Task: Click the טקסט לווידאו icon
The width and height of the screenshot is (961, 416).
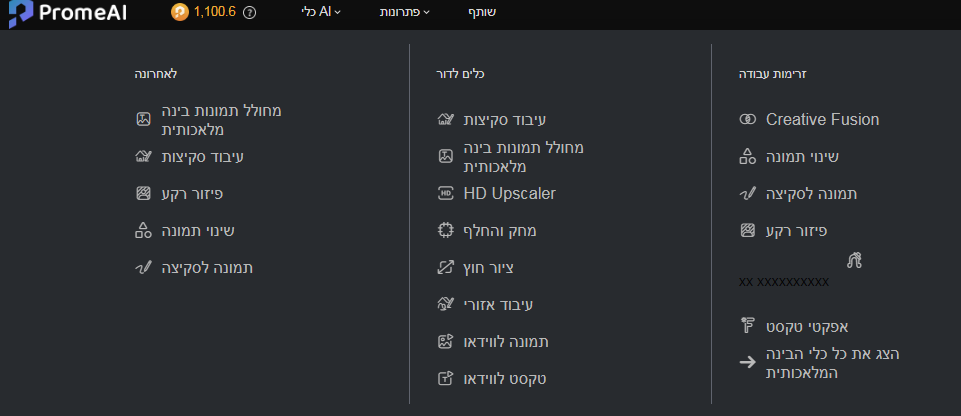Action: (x=446, y=379)
